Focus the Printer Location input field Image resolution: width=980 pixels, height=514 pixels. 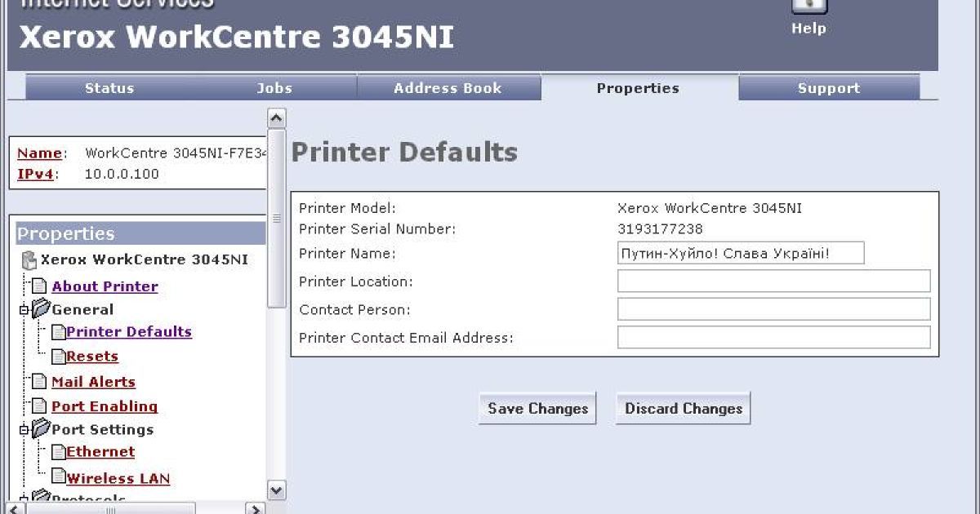774,281
